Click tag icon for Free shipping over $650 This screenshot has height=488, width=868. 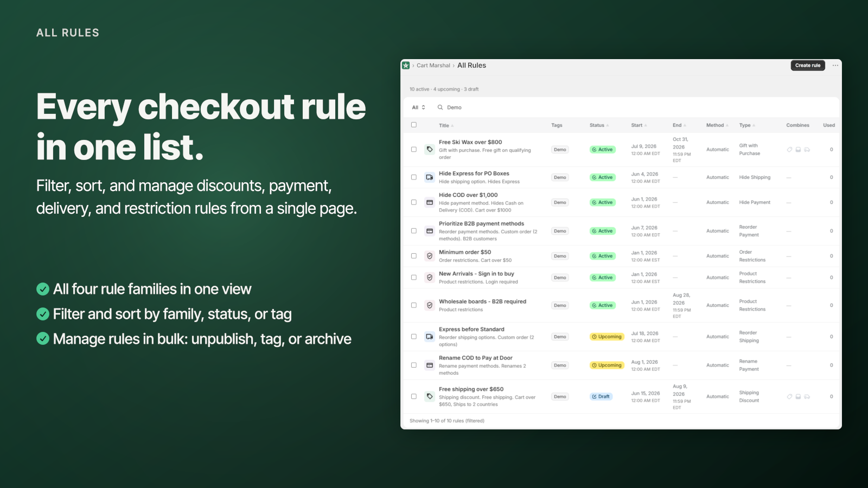pyautogui.click(x=430, y=396)
